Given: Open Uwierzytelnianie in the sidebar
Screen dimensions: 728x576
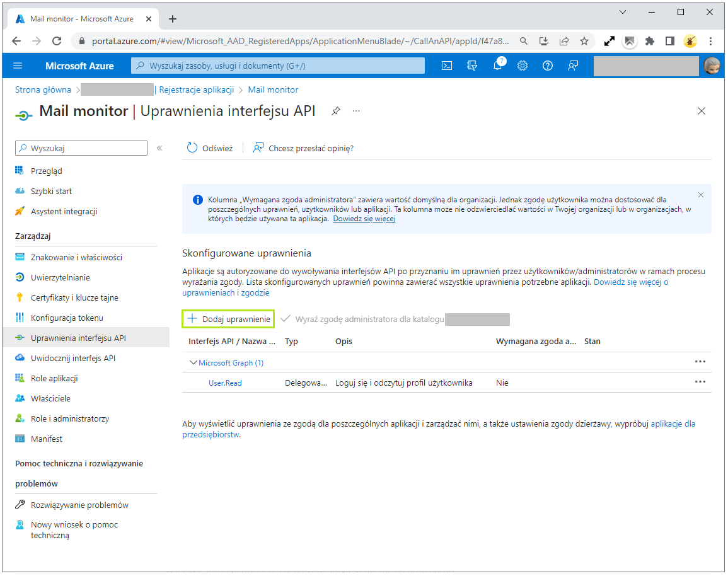Looking at the screenshot, I should click(60, 277).
